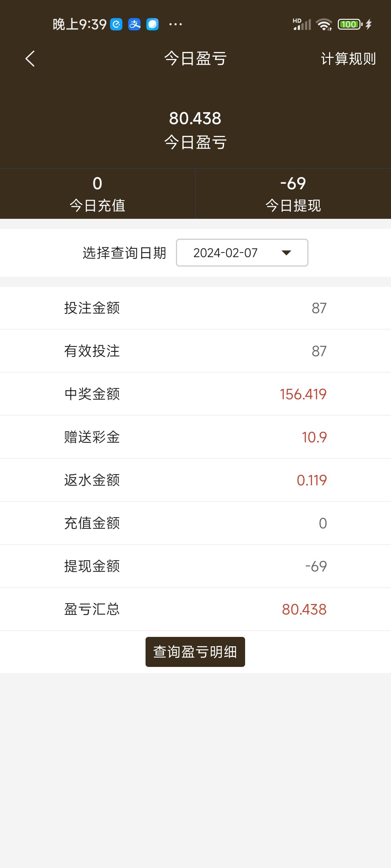
Task: Click the dropdown arrow in date selector
Action: [x=286, y=253]
